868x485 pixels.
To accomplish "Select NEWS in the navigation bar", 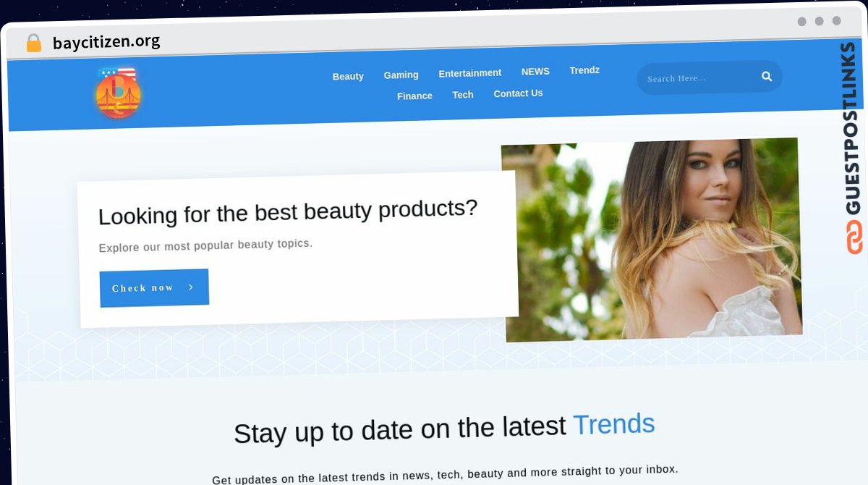I will click(535, 72).
